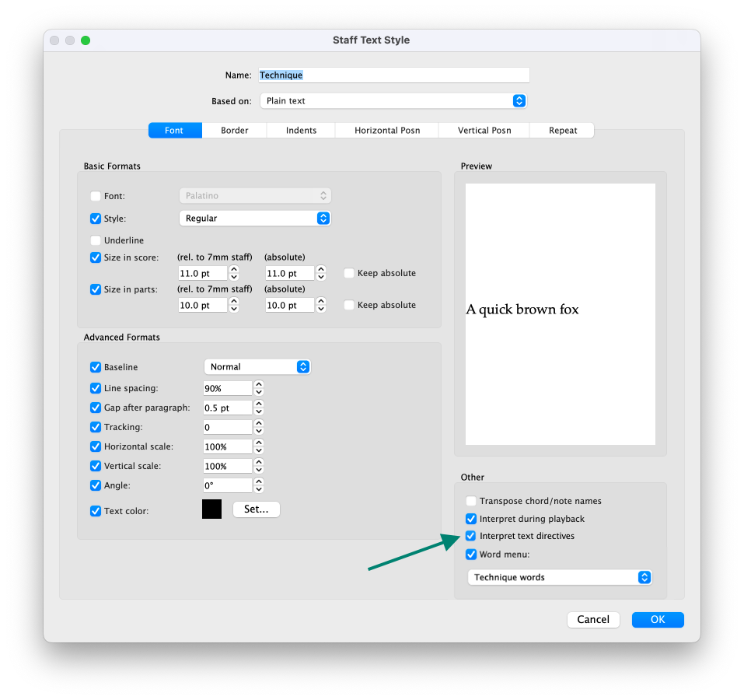Click the Horizontal scale stepper arrows
Image resolution: width=744 pixels, height=700 pixels.
(x=259, y=446)
